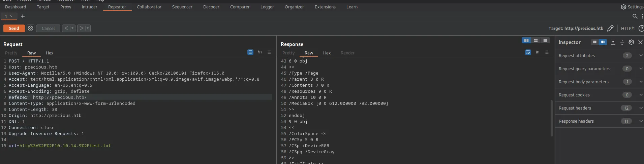The height and width of the screenshot is (164, 644).
Task: Toggle line wrap in Request editor
Action: (250, 52)
